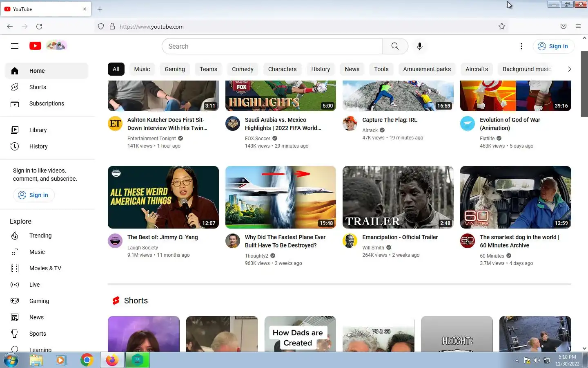Image resolution: width=588 pixels, height=368 pixels.
Task: Open History in the sidebar
Action: (47, 146)
